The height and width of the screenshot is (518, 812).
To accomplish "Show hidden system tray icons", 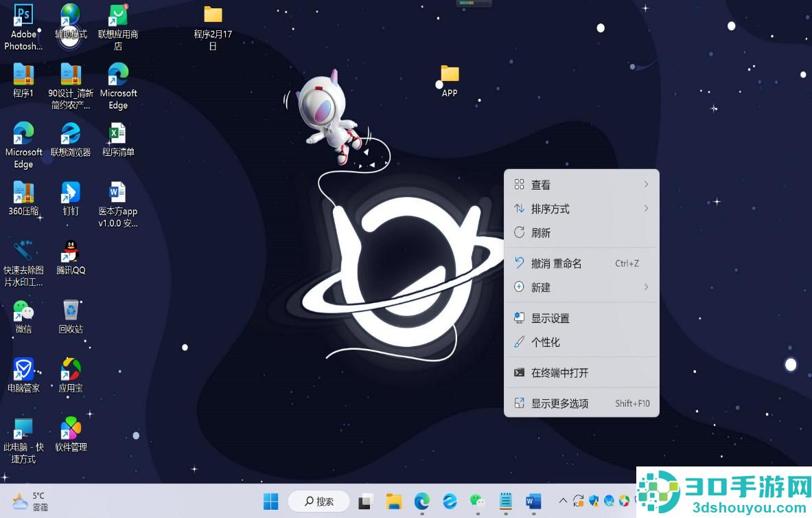I will tap(563, 501).
